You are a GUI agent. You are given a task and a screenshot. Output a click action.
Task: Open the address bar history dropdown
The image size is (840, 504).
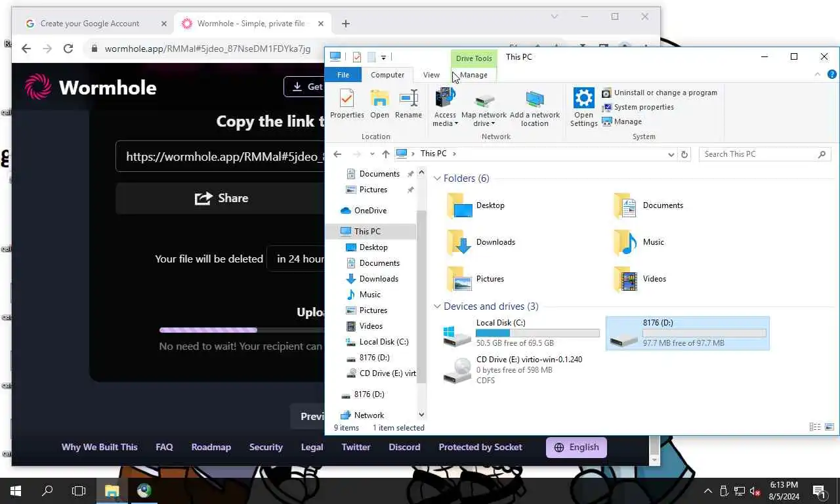(x=671, y=154)
